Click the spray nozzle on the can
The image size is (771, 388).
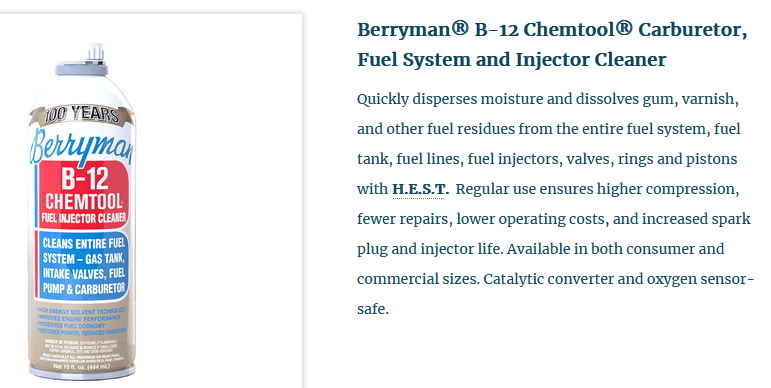click(95, 52)
